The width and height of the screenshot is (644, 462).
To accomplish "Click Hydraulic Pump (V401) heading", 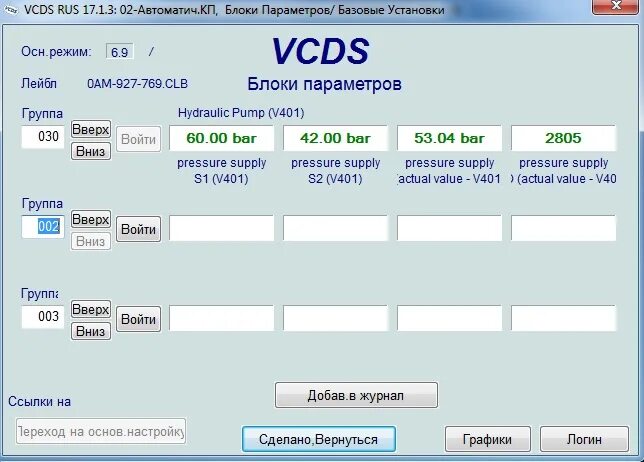I will 241,113.
